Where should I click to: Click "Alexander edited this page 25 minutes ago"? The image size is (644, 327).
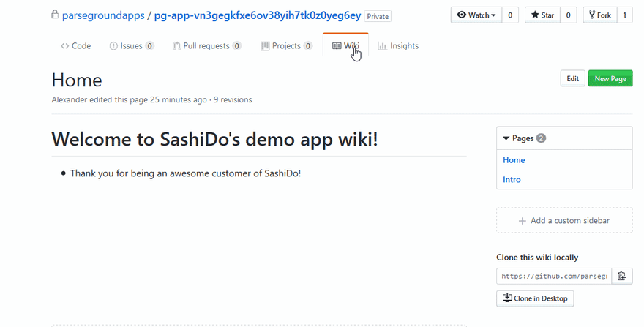(129, 99)
